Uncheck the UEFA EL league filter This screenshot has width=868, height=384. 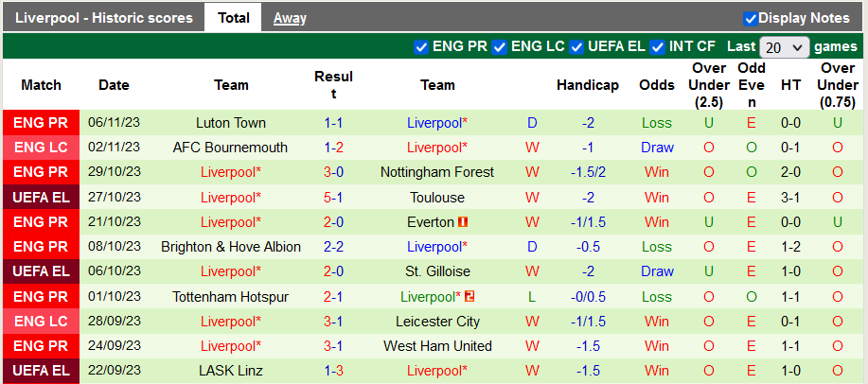click(577, 46)
